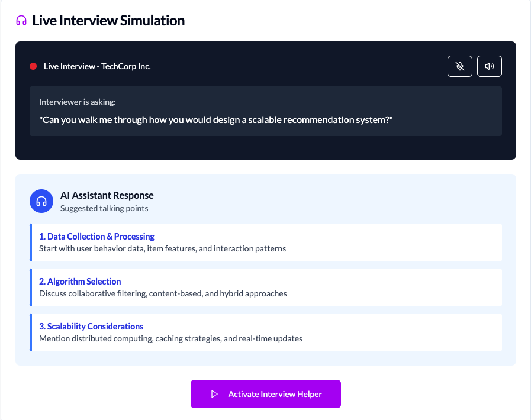Click the AI Assistant Response heading
This screenshot has height=420, width=531.
[107, 195]
